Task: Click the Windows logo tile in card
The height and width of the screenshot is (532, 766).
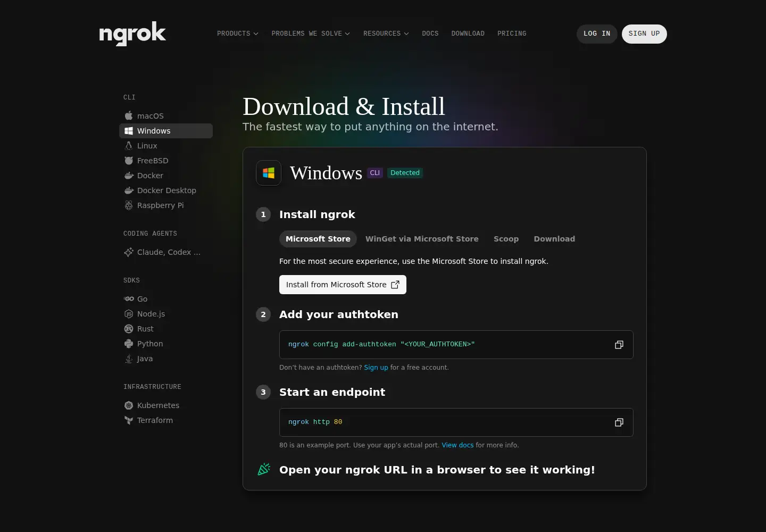Action: [x=269, y=173]
